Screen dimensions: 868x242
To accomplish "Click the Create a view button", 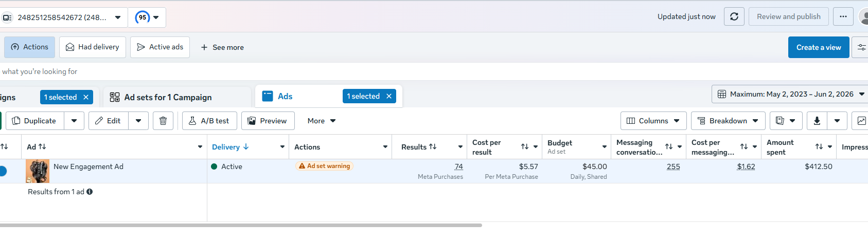I will (x=819, y=47).
